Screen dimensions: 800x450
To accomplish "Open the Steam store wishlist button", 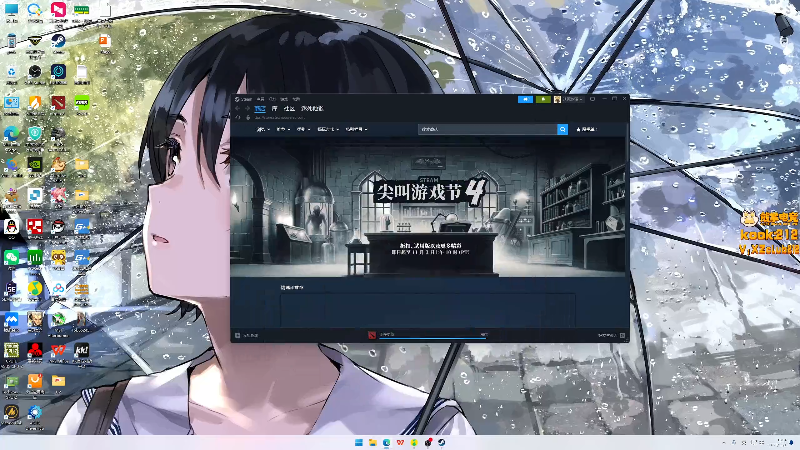I will pyautogui.click(x=586, y=129).
